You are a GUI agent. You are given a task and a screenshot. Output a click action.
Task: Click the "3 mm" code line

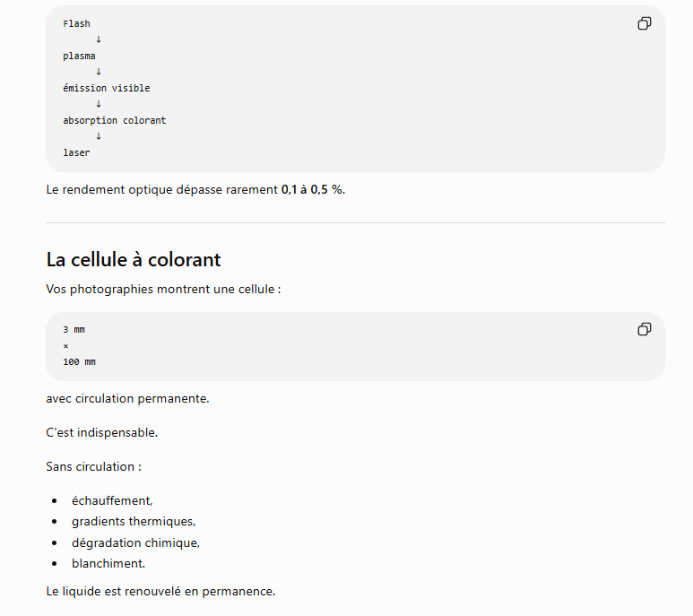[x=74, y=330]
